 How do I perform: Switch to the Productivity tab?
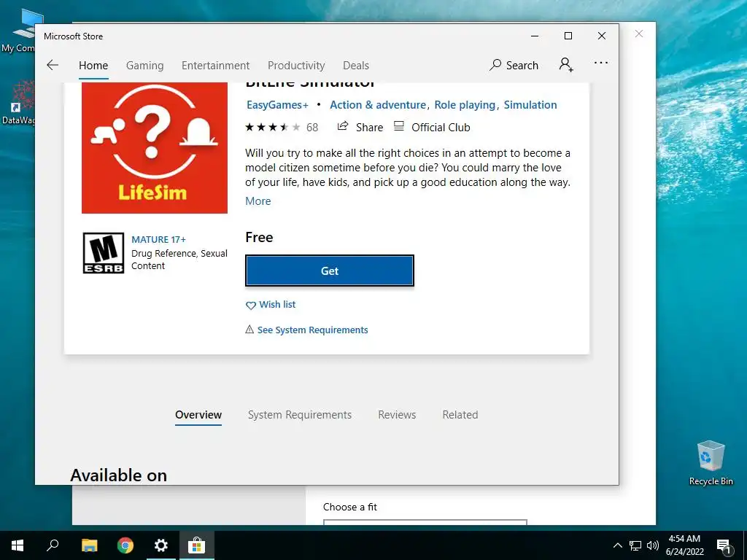click(x=296, y=65)
